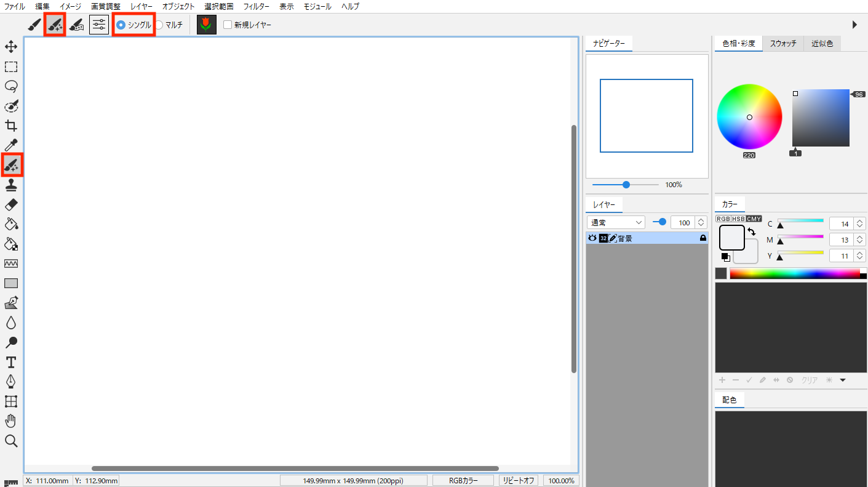Open the 選択範囲 menu
868x487 pixels.
tap(219, 6)
